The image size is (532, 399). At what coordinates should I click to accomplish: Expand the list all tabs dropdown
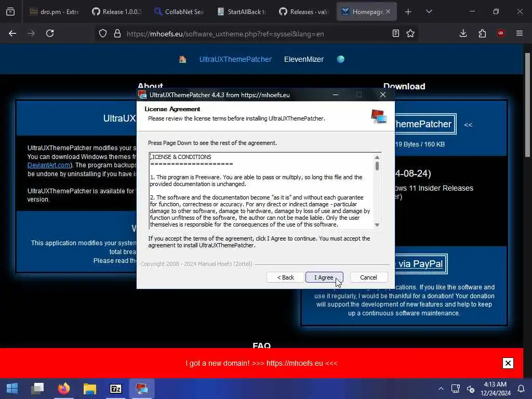click(429, 11)
